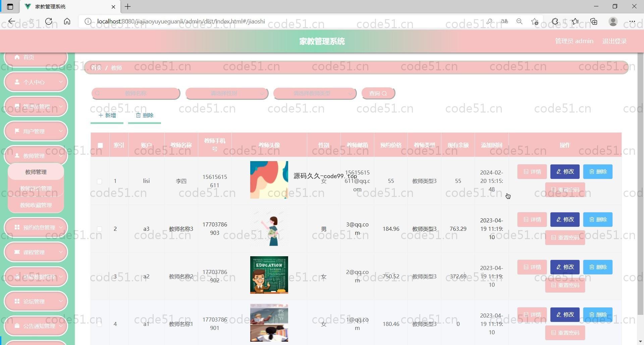Image resolution: width=644 pixels, height=345 pixels.
Task: Click the zoom magnifier icon in address bar
Action: tap(519, 21)
